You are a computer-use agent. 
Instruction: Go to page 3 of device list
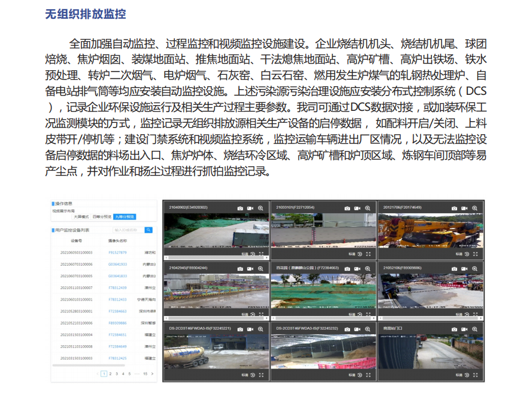tap(117, 374)
